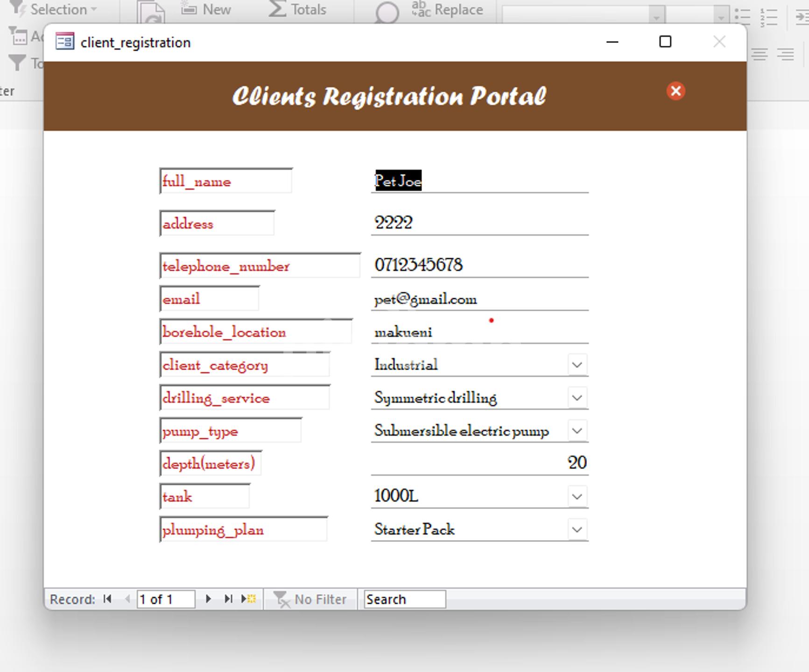Go to previous record arrow

[x=127, y=599]
